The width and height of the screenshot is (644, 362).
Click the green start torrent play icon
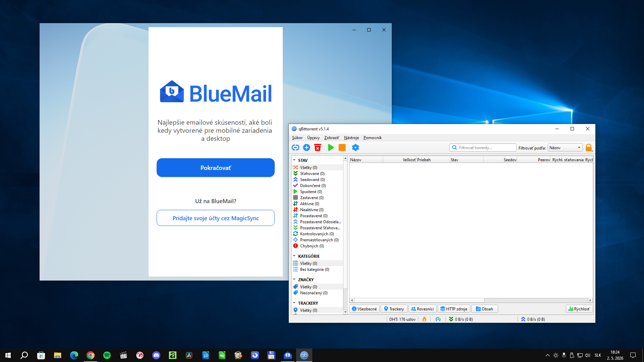(x=331, y=147)
